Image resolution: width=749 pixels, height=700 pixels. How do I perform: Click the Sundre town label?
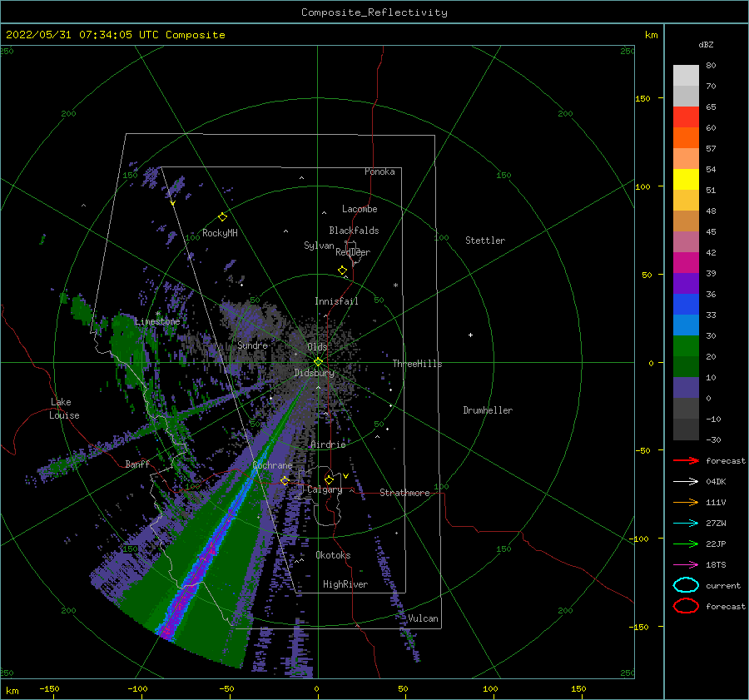point(253,345)
